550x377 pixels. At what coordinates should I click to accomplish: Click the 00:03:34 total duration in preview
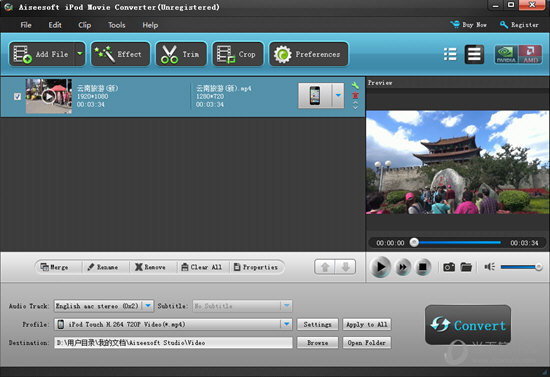pyautogui.click(x=524, y=243)
